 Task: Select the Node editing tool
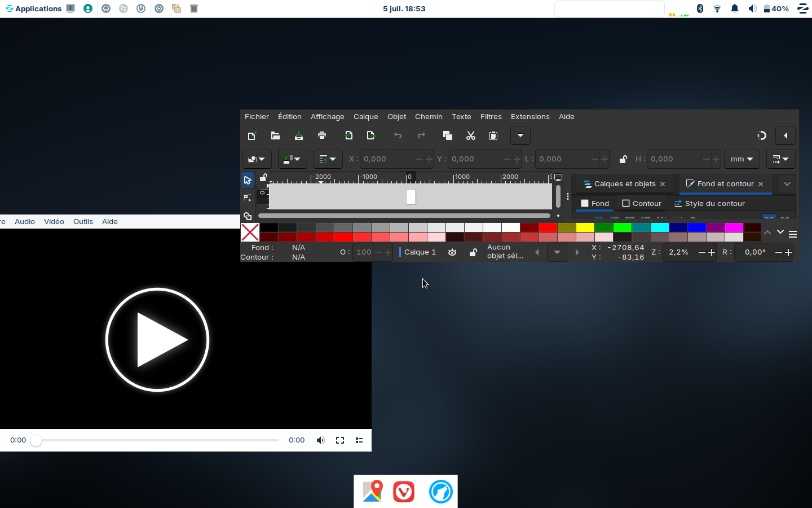point(248,198)
